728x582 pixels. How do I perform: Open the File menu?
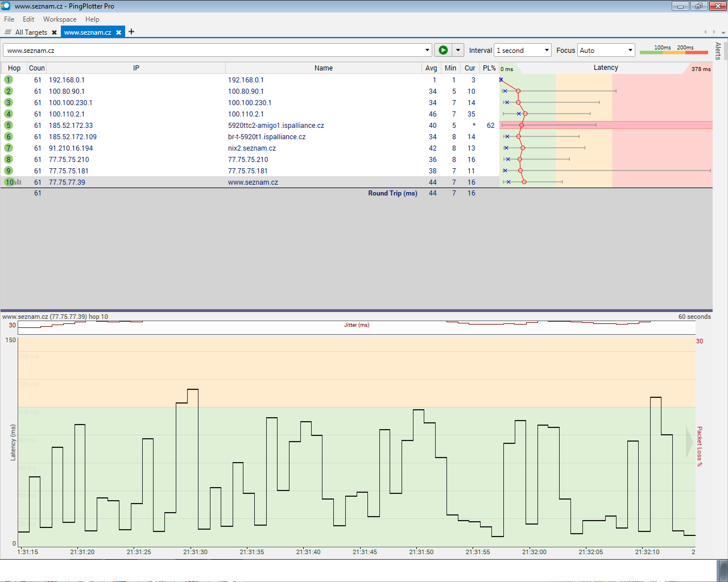tap(9, 19)
